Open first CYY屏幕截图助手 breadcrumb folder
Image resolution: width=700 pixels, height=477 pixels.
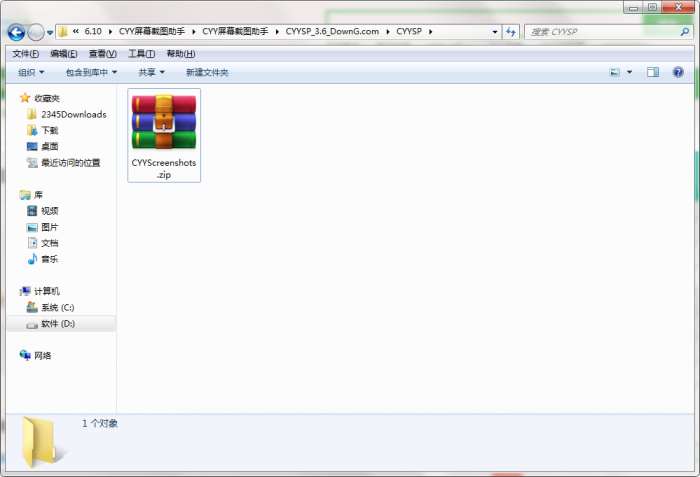[x=152, y=32]
